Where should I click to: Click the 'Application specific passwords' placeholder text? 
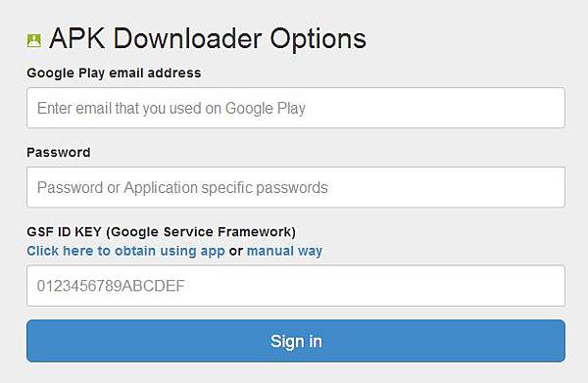[x=225, y=188]
